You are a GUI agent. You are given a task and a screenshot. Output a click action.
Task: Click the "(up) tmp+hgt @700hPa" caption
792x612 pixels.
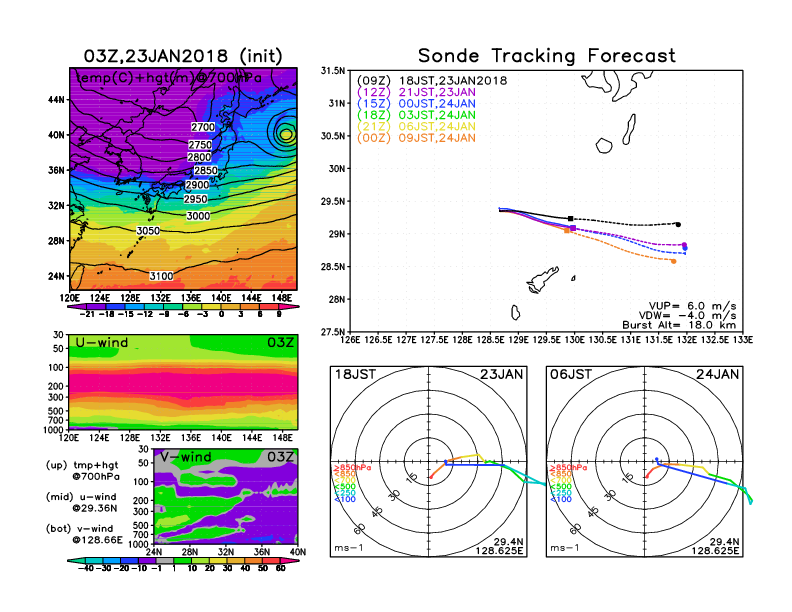[82, 471]
